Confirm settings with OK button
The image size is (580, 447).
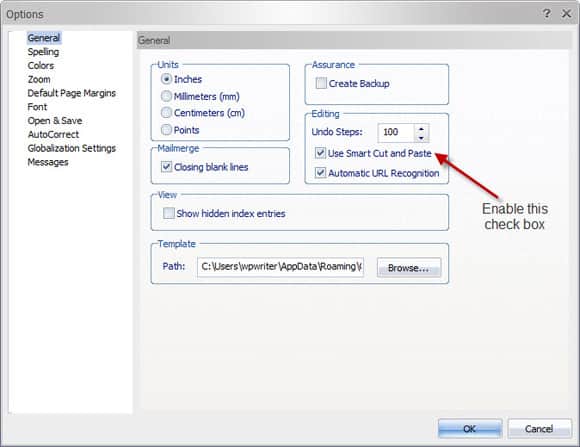coord(470,428)
